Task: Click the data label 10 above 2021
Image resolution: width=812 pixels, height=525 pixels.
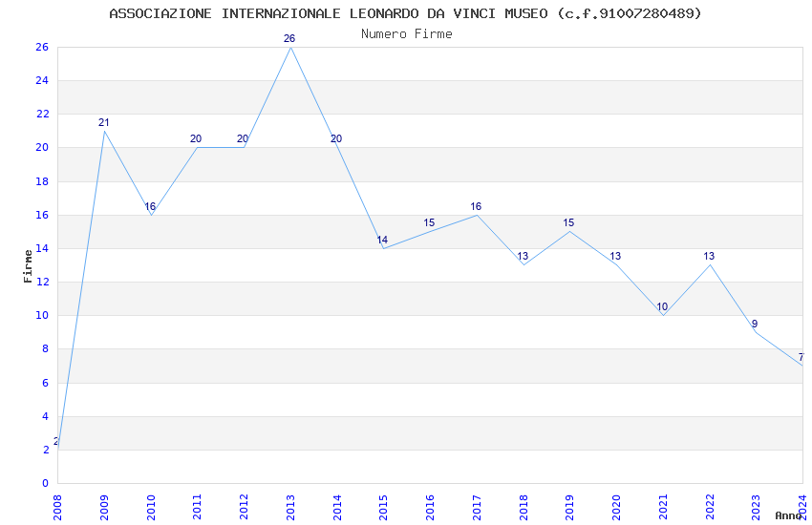Action: click(662, 306)
